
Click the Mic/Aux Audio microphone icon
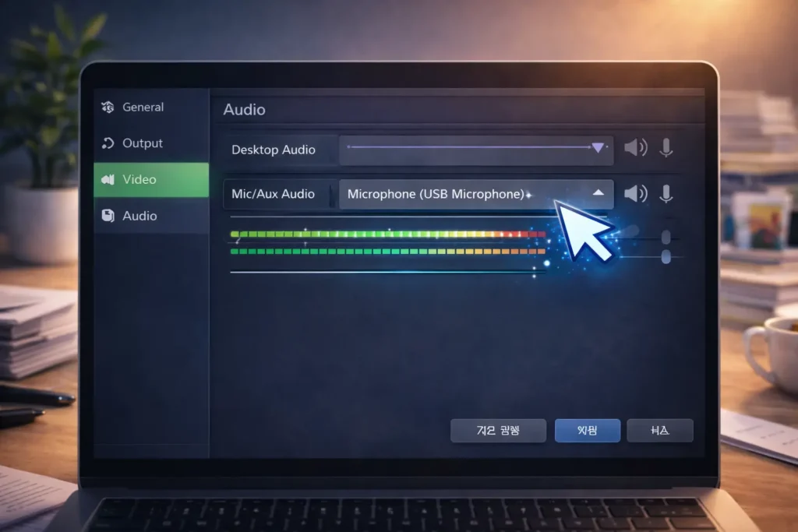pyautogui.click(x=666, y=194)
